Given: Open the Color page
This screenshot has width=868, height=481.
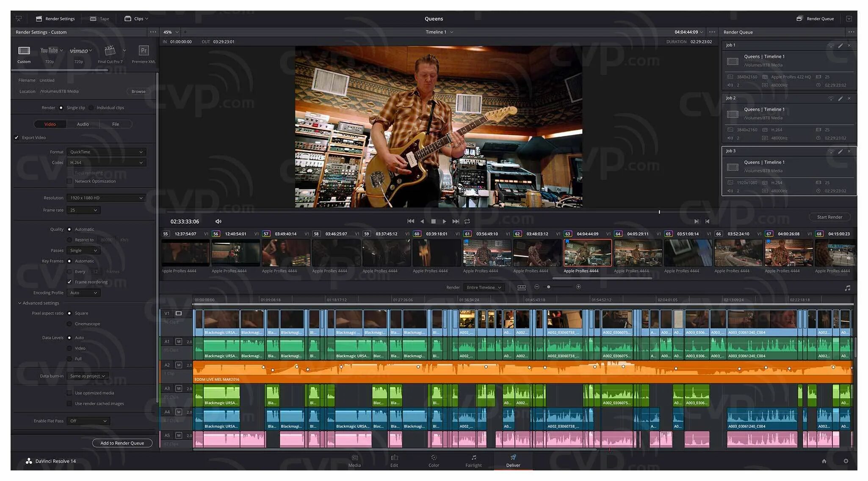Looking at the screenshot, I should [434, 461].
